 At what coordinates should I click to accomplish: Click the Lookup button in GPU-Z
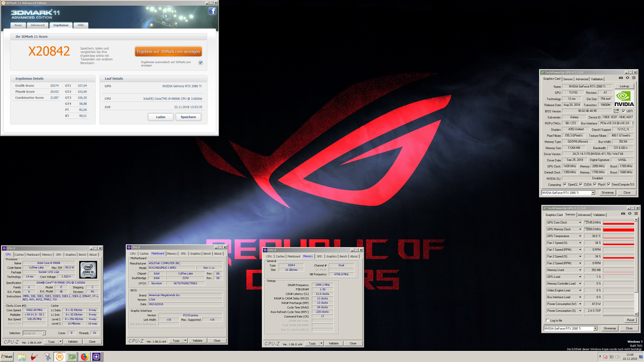coord(624,86)
